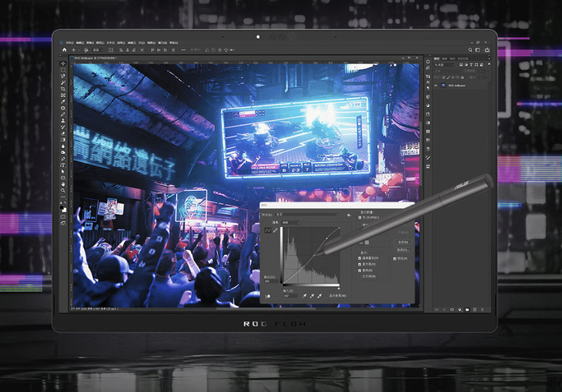Click the pencil draw-curve icon in Curves dialog

point(275,230)
